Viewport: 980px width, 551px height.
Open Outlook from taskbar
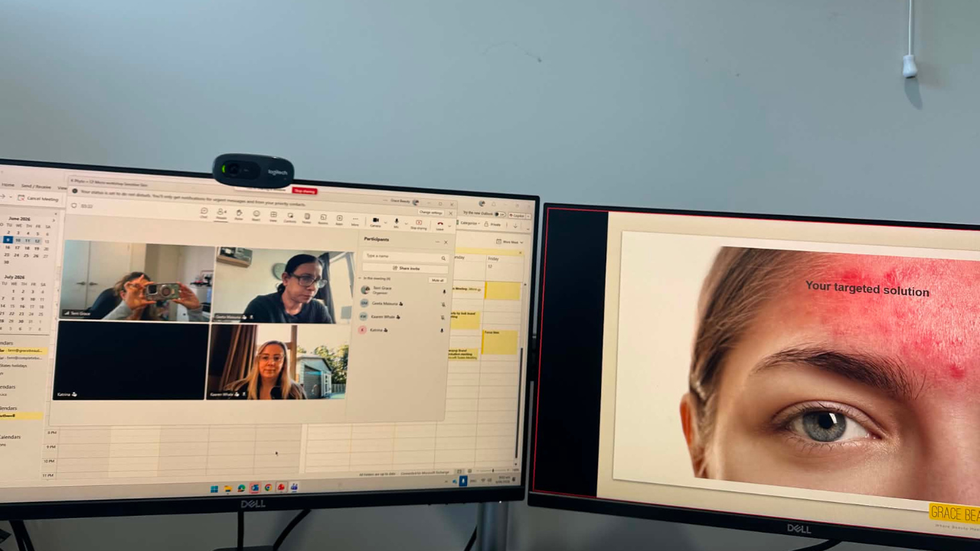(255, 487)
